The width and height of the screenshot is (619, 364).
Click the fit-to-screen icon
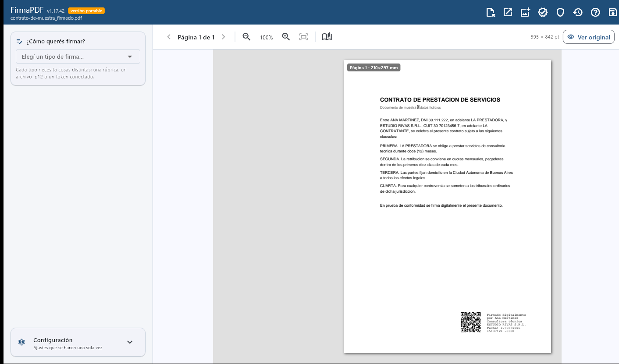(303, 37)
